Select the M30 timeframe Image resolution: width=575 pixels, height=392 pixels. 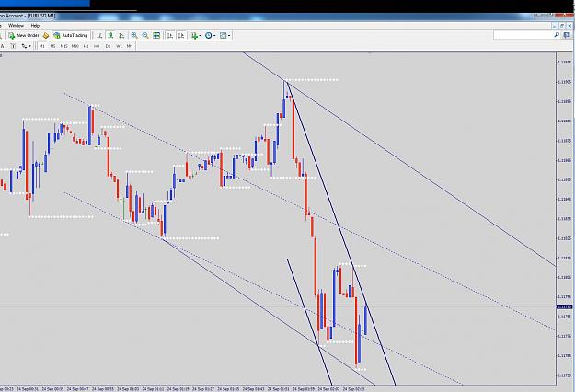[x=75, y=46]
